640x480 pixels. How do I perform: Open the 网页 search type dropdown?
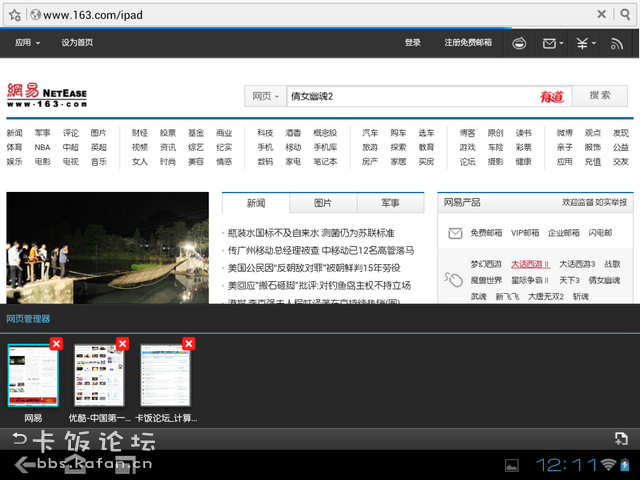(x=265, y=96)
